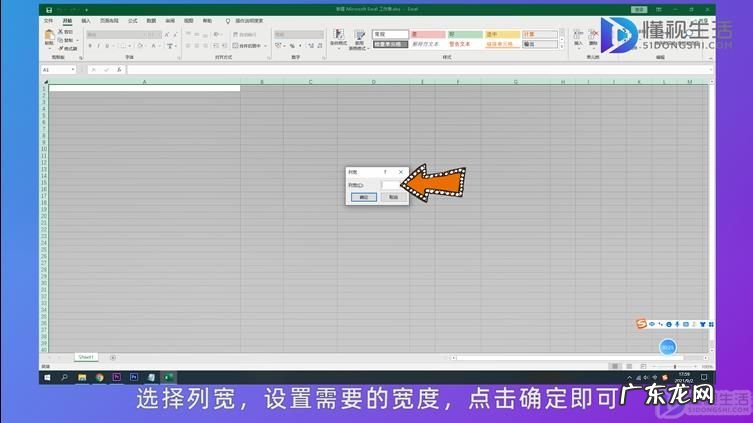Switch to Page Layout view in the status bar
The image size is (753, 423).
629,366
